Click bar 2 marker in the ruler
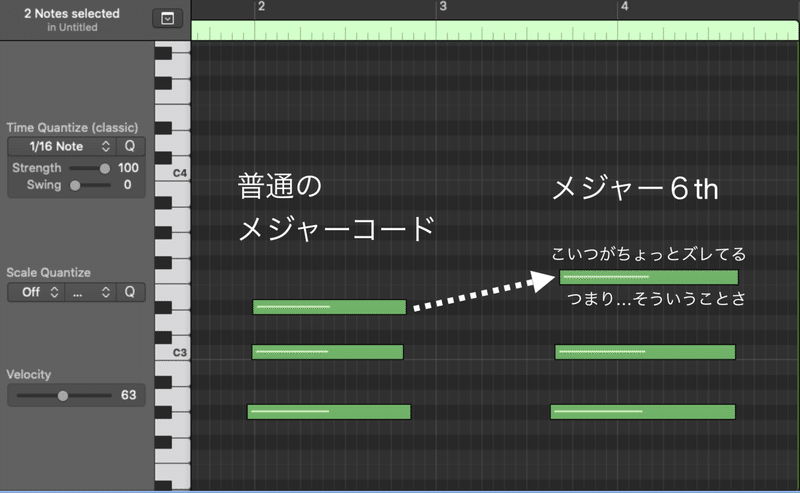The height and width of the screenshot is (493, 800). pyautogui.click(x=261, y=7)
